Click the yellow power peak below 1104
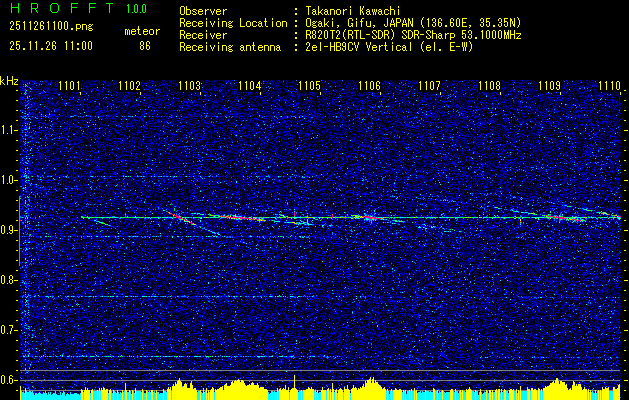Viewport: 629px width, 400px height. coord(239,389)
